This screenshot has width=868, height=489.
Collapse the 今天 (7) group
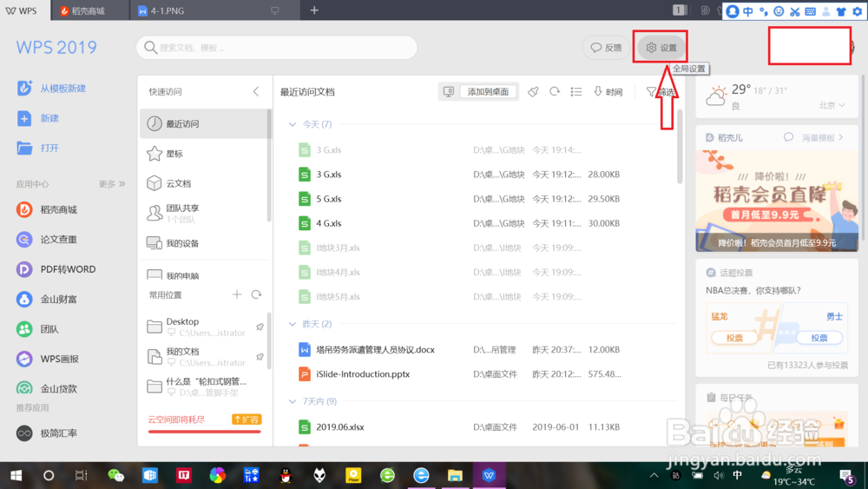pos(293,124)
